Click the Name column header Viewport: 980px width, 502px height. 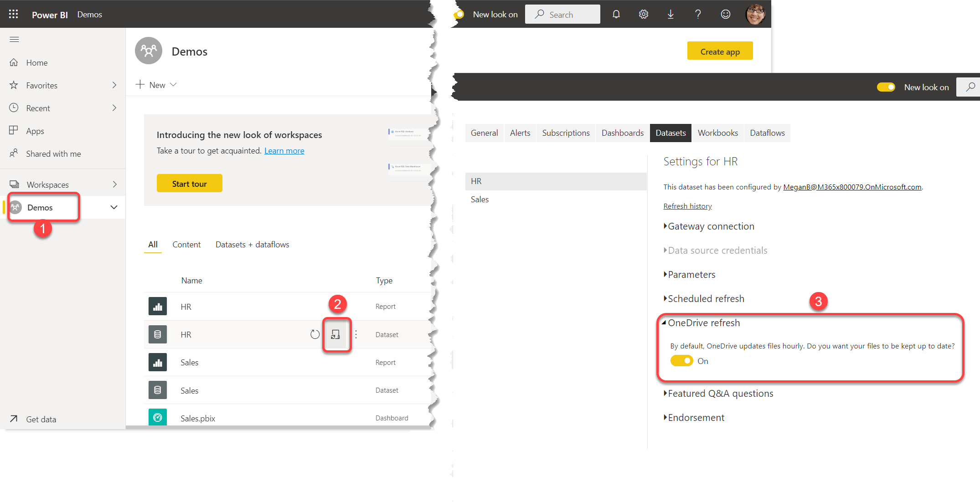coord(191,281)
